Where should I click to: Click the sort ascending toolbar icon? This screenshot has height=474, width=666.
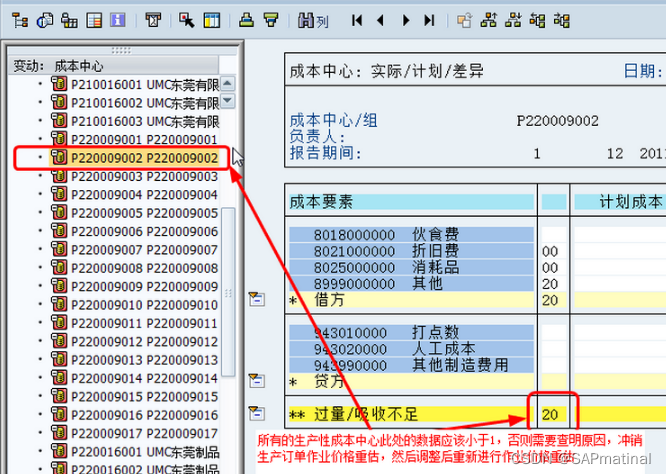(x=246, y=20)
